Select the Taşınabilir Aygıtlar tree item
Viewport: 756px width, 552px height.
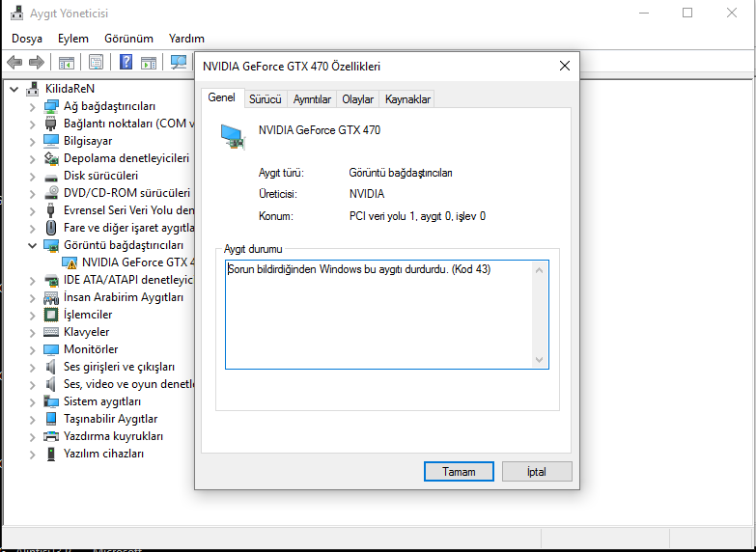point(110,419)
